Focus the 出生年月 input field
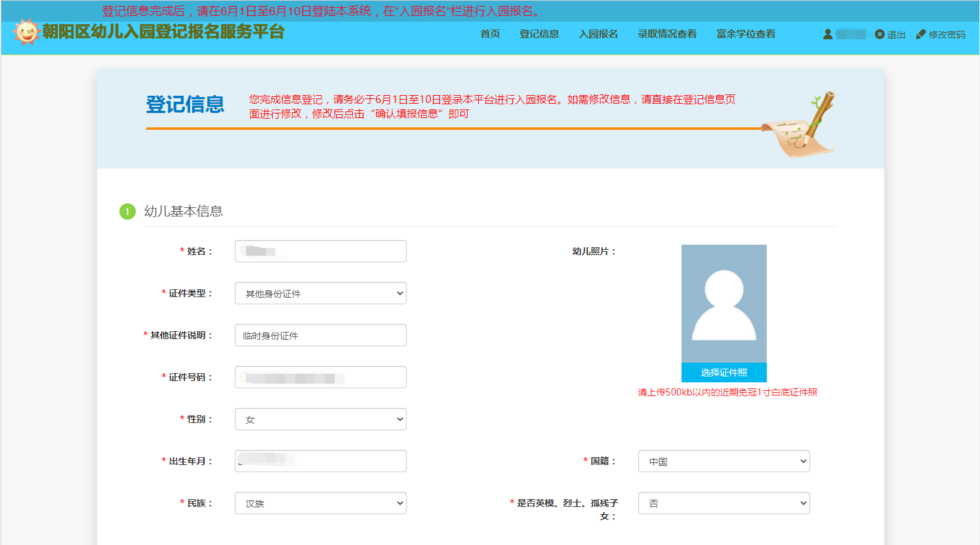The width and height of the screenshot is (980, 545). coord(321,461)
